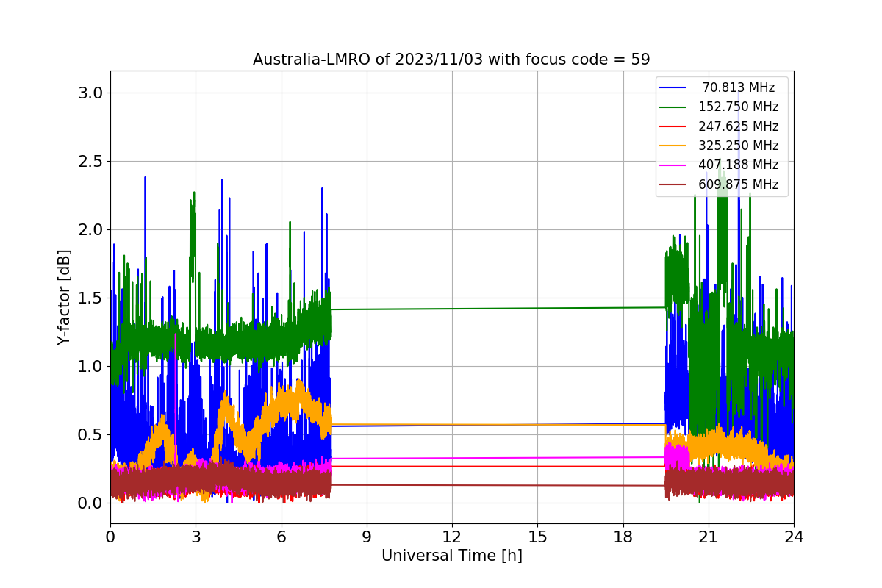Click the red legend line sample

coord(673,126)
